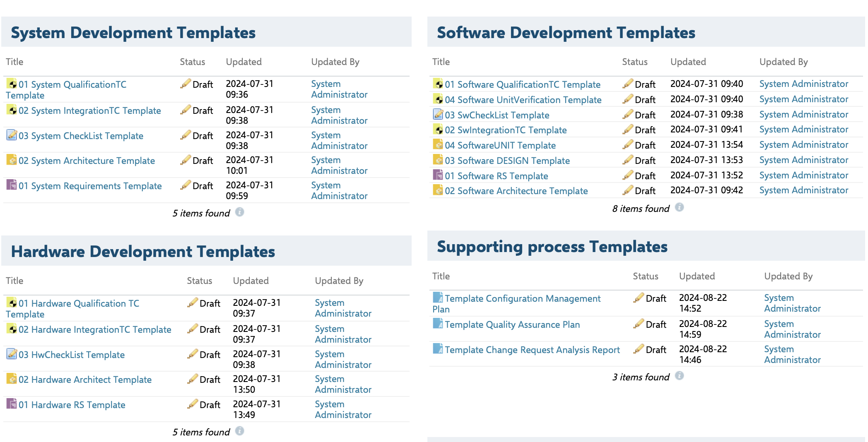Click the Updated column header in Software Development Templates
868x442 pixels.
[x=688, y=62]
